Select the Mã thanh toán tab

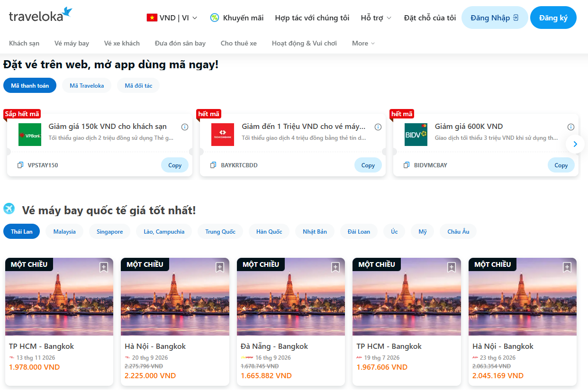click(x=30, y=85)
